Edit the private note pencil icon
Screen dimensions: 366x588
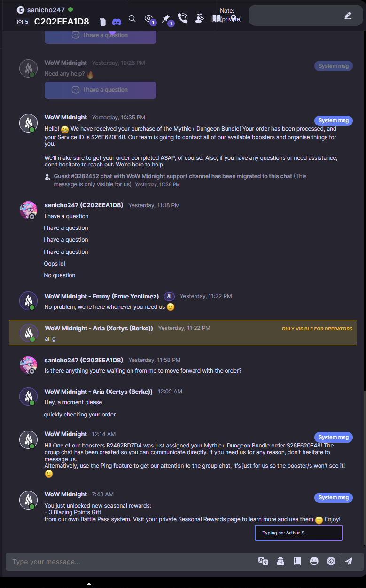pos(348,16)
